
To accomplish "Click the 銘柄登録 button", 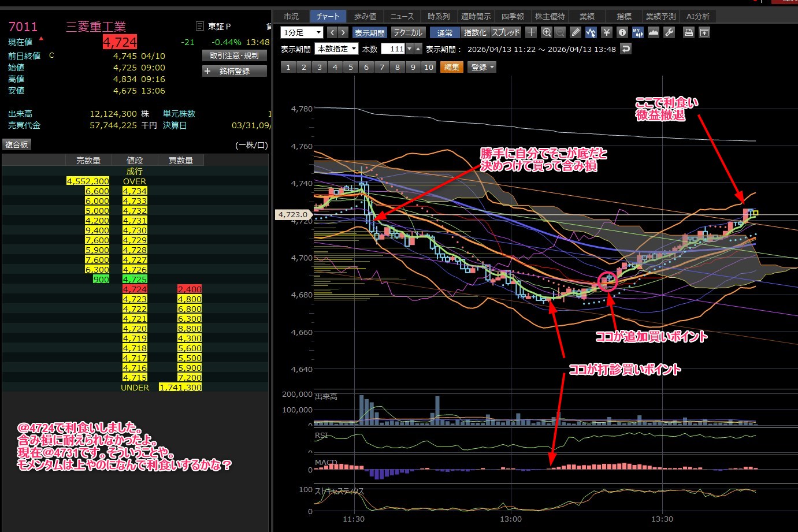I will [x=235, y=71].
